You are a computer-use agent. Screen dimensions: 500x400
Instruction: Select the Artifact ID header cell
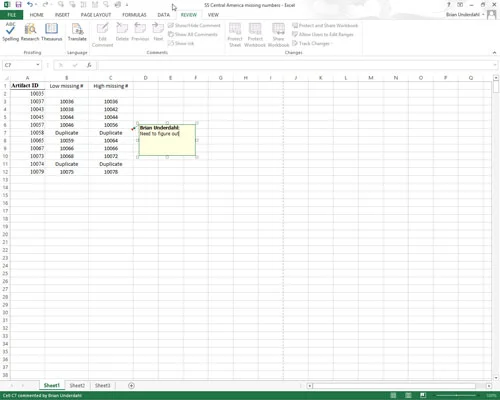coord(28,86)
